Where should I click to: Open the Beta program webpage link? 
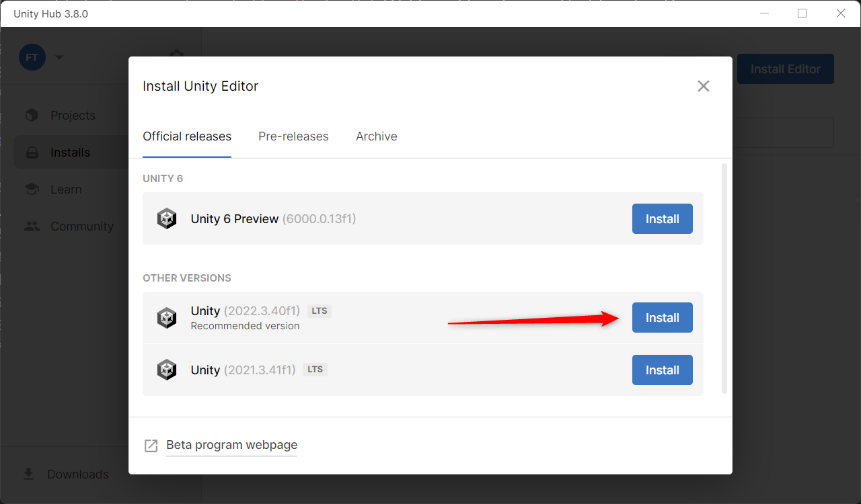pos(231,445)
